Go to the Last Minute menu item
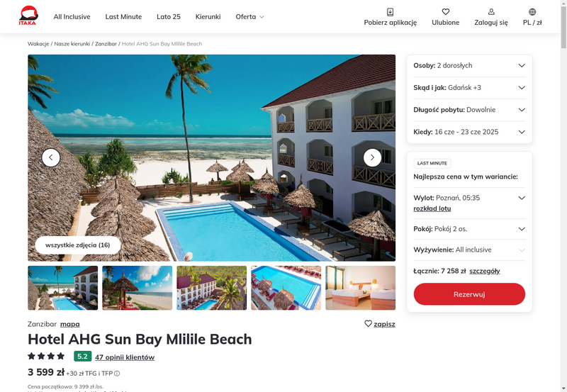 click(123, 16)
